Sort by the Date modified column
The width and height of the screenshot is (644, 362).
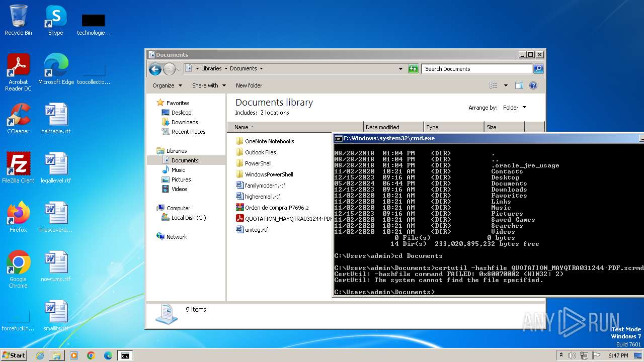[393, 127]
